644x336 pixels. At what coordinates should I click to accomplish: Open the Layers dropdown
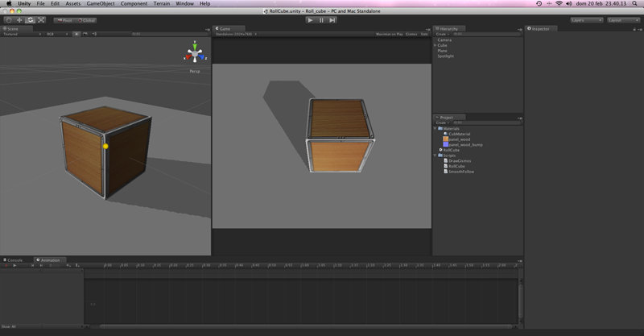[x=586, y=20]
